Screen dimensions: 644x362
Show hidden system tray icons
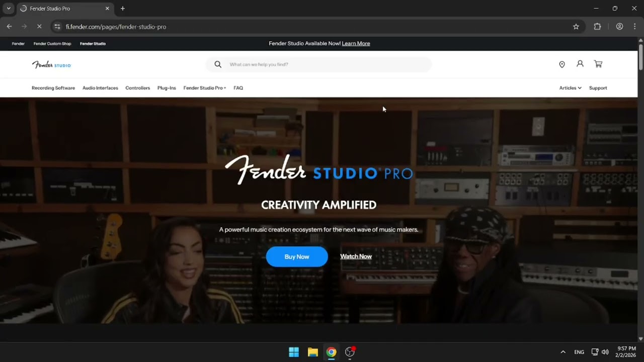pos(563,352)
